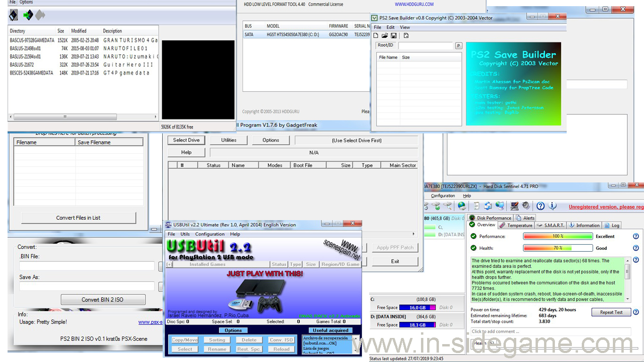The height and width of the screenshot is (362, 644).
Task: Open the View menu in PS2 Save Builder
Action: click(405, 27)
